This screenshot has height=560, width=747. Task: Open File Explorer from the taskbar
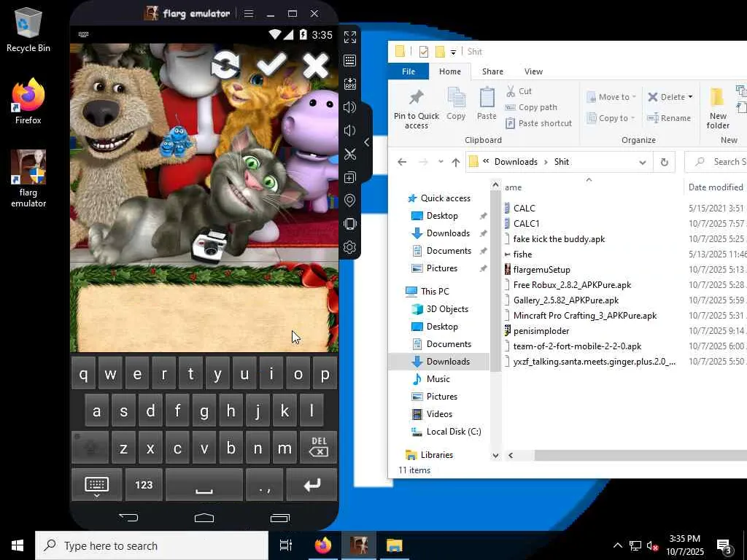(394, 545)
